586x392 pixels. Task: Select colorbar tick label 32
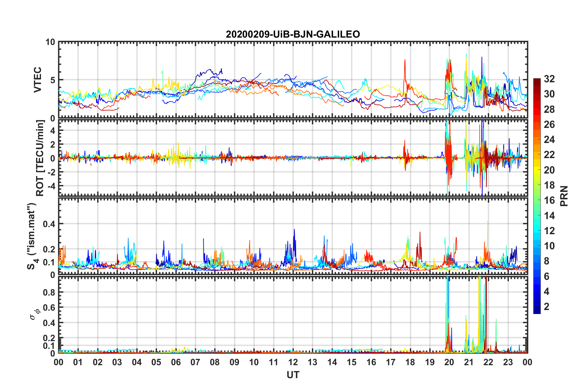coord(549,79)
